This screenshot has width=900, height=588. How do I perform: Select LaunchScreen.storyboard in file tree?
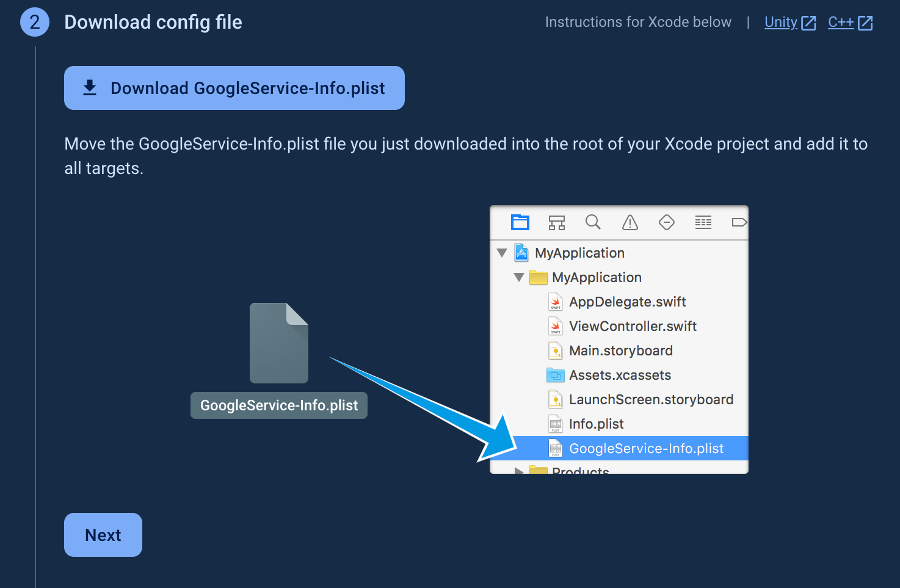[619, 399]
